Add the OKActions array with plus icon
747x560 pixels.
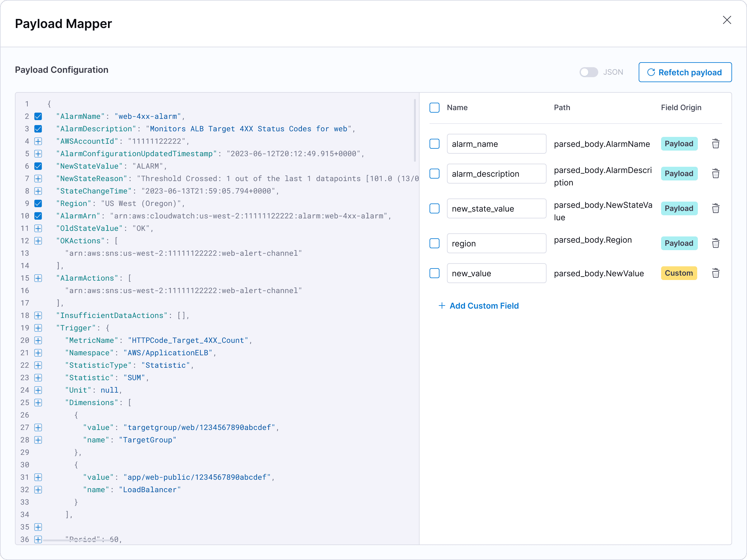pos(38,241)
